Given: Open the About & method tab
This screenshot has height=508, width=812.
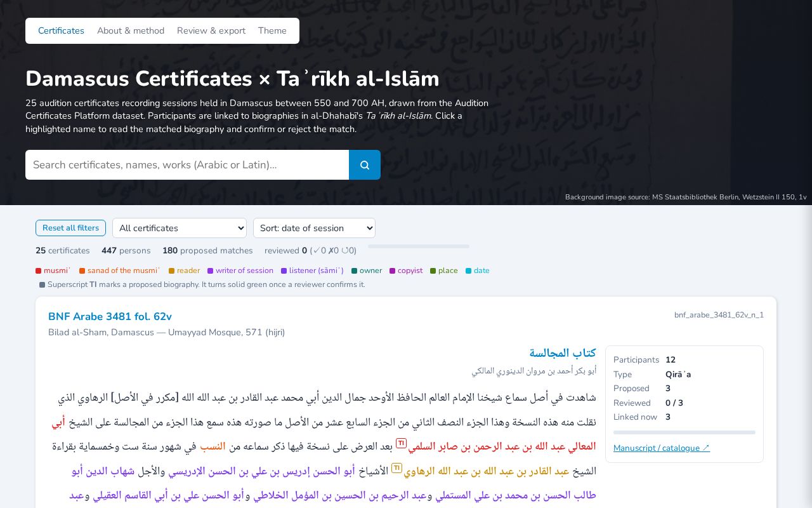Looking at the screenshot, I should 131,30.
